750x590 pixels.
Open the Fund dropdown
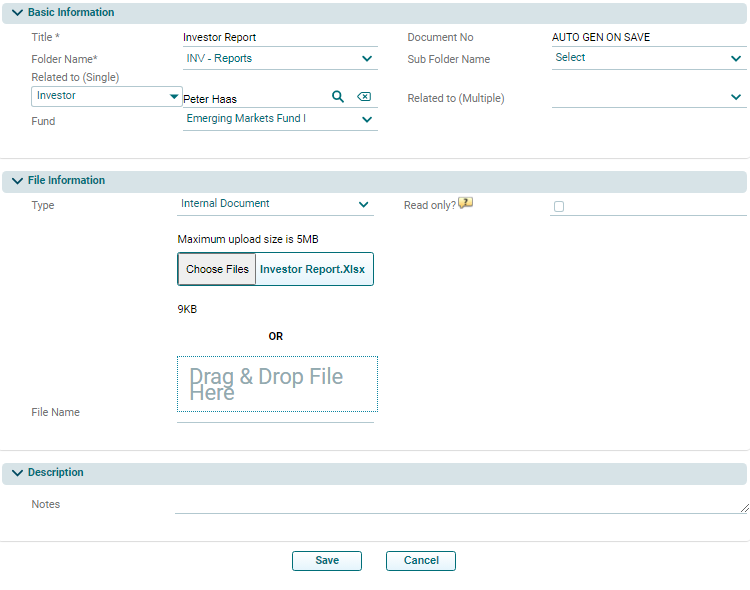[x=366, y=120]
